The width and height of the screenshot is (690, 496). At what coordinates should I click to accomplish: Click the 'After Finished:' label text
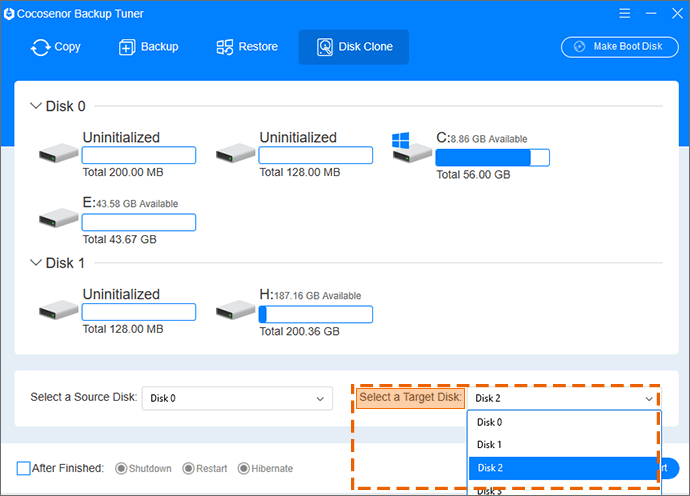pyautogui.click(x=68, y=468)
